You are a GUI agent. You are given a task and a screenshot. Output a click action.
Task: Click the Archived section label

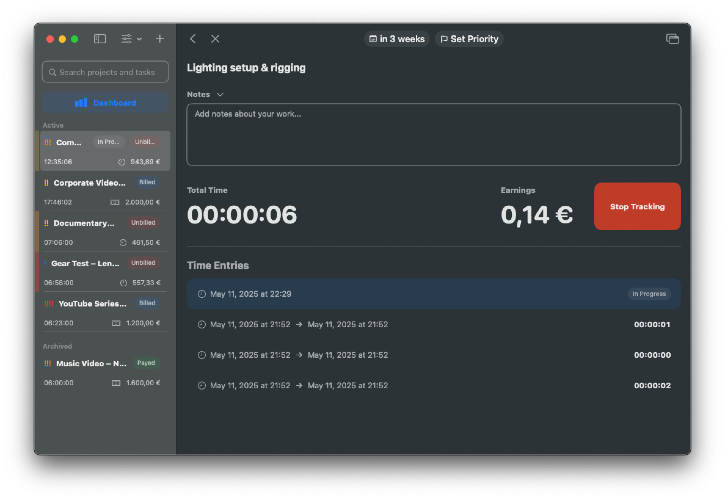click(x=57, y=346)
